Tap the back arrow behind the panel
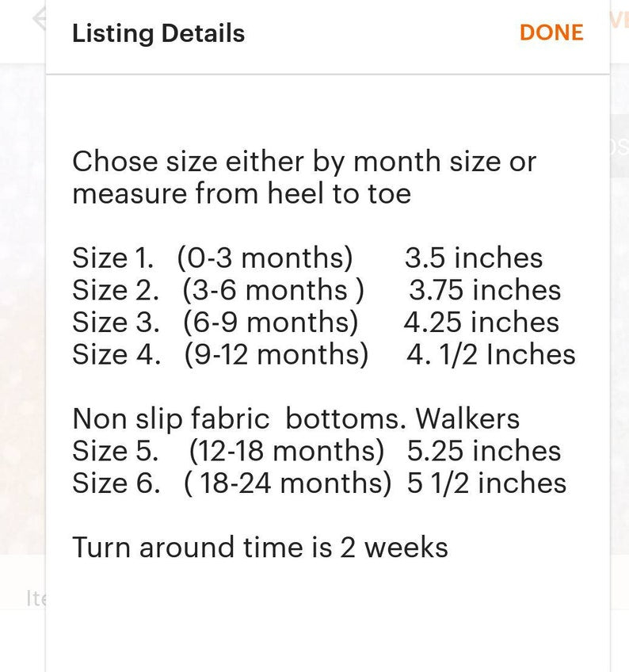This screenshot has height=672, width=629. [40, 19]
